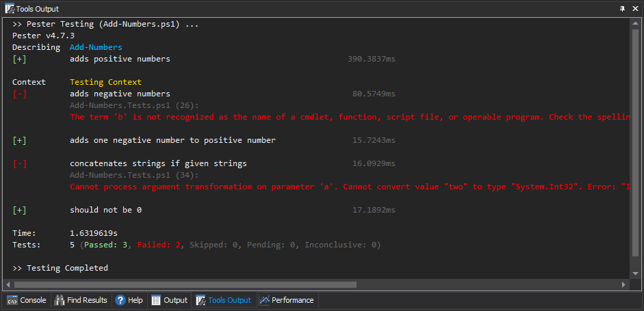Switch to the Console tab
The height and width of the screenshot is (311, 644).
click(x=27, y=300)
